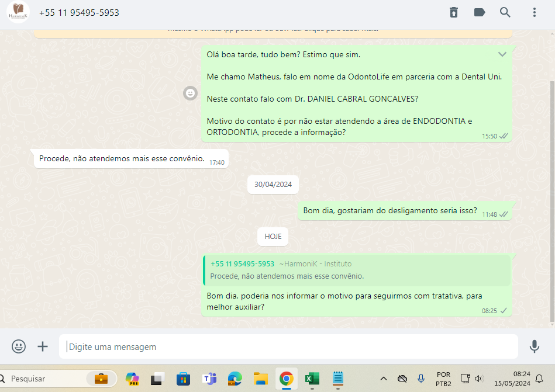Open the HarmoniK contact profile picture
The image size is (555, 392).
(18, 12)
